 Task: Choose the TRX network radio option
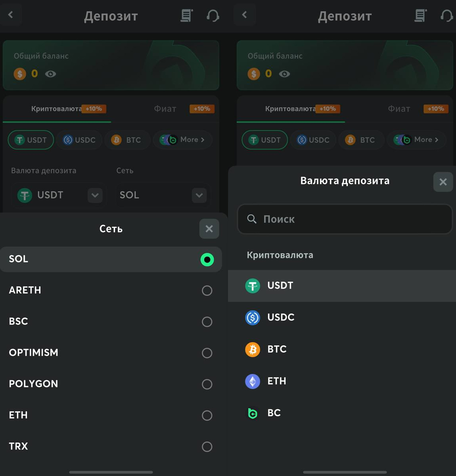(207, 447)
